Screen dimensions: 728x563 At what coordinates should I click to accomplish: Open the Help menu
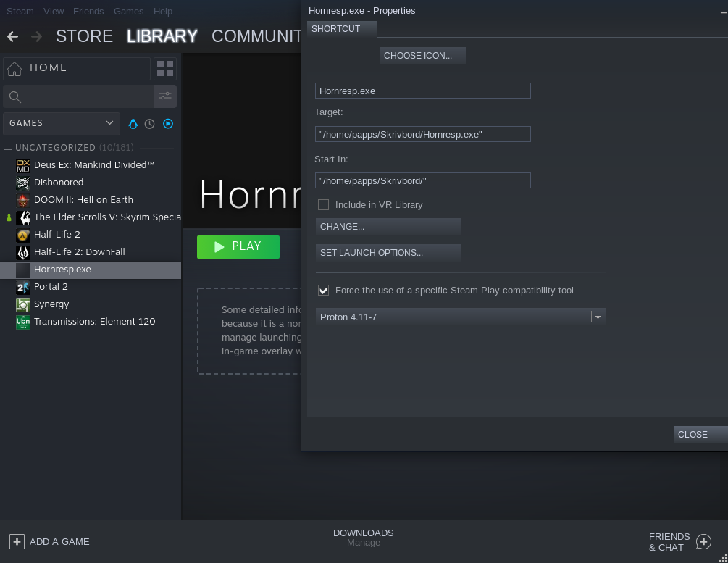163,11
